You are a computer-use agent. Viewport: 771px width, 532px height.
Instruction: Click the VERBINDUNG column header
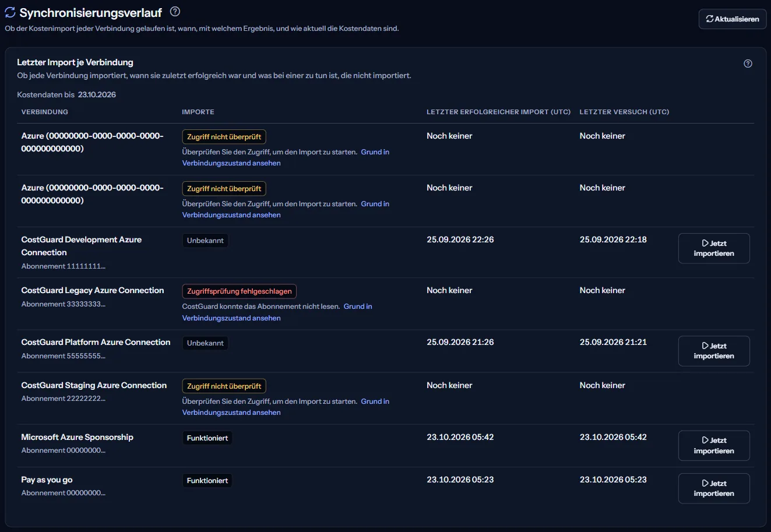tap(45, 112)
